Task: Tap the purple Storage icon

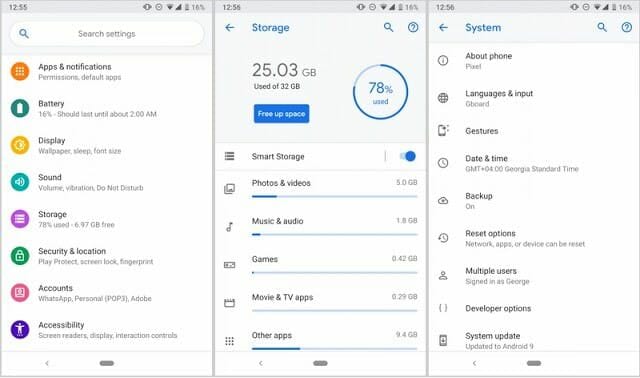Action: coord(20,219)
